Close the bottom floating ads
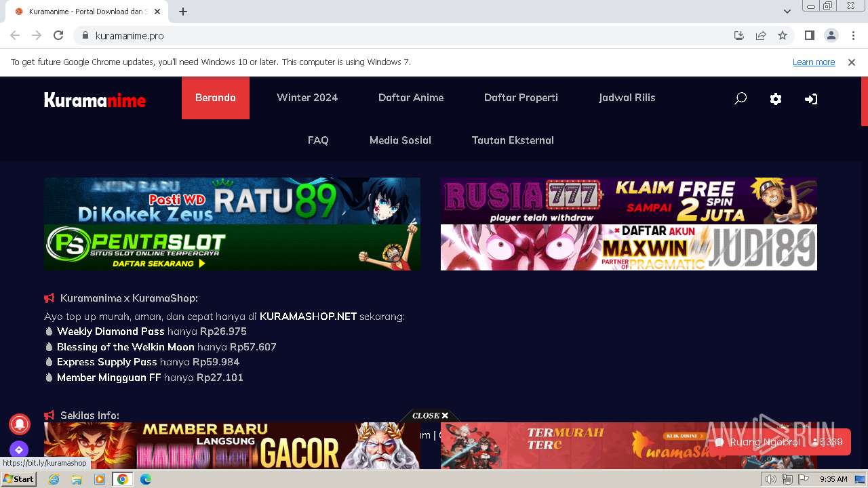 [x=431, y=415]
